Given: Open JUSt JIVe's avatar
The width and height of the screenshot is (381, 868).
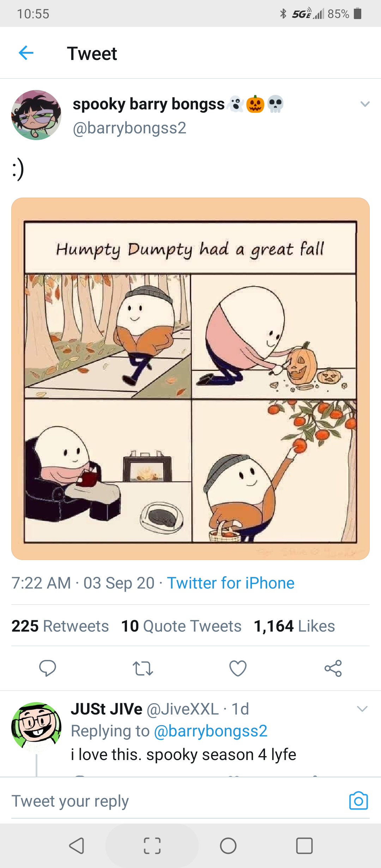Looking at the screenshot, I should click(36, 725).
